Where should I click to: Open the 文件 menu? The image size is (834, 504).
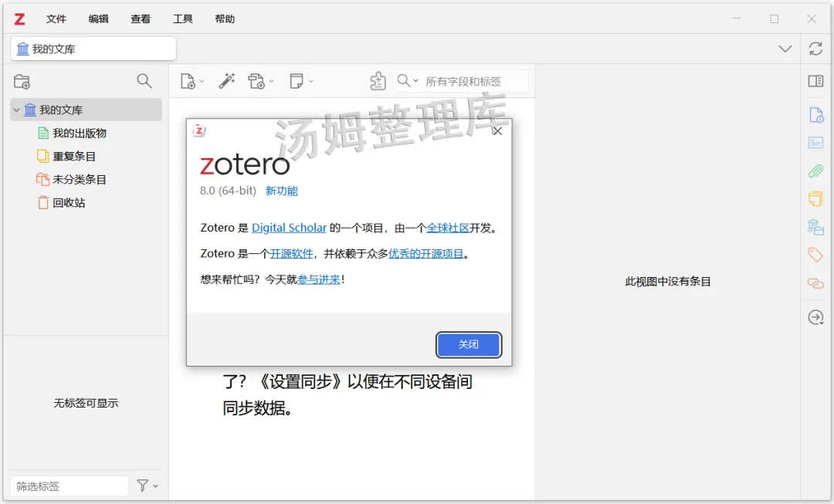(56, 19)
